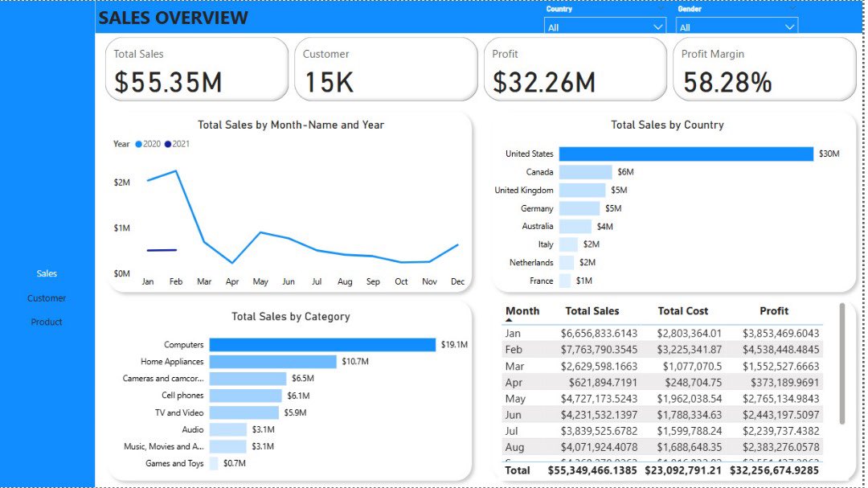Viewport: 868px width, 488px height.
Task: Click the table vertical scrollbar
Action: (842, 363)
